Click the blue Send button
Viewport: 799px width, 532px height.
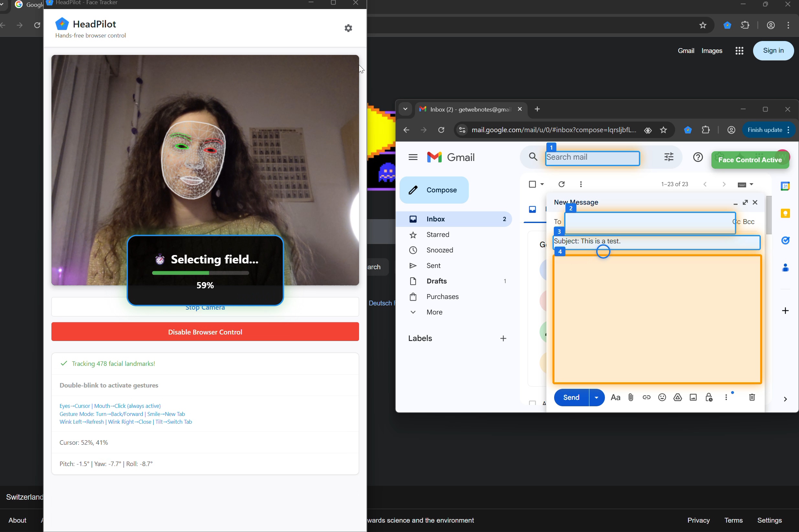point(571,398)
